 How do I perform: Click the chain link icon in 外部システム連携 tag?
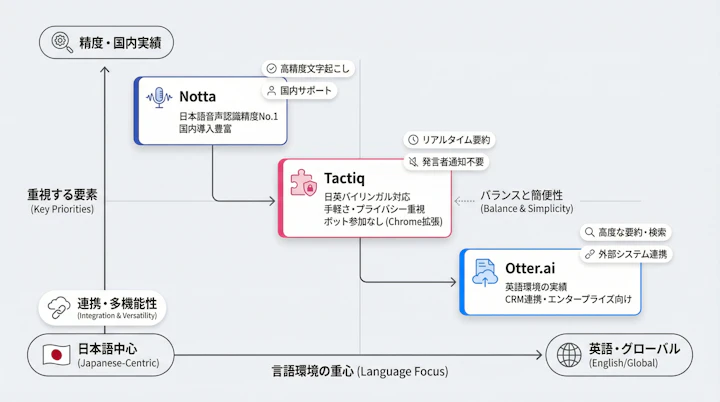pyautogui.click(x=590, y=254)
